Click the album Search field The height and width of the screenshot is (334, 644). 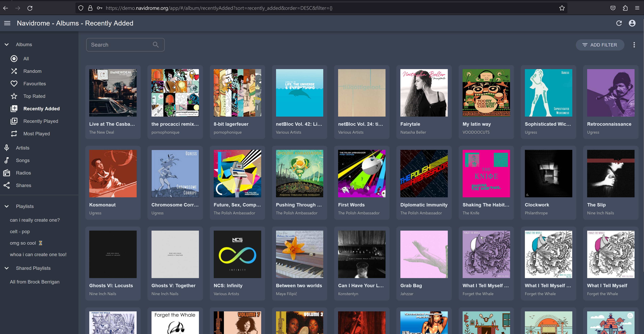(120, 45)
